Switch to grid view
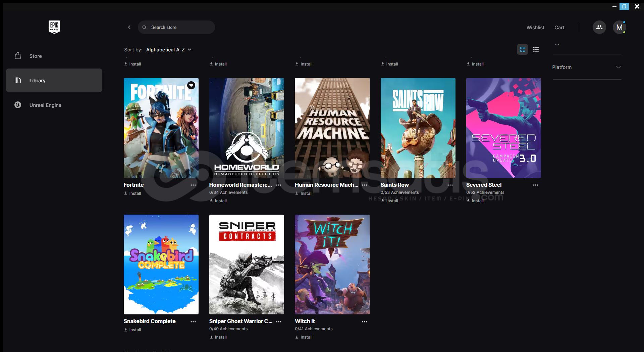 click(x=522, y=49)
